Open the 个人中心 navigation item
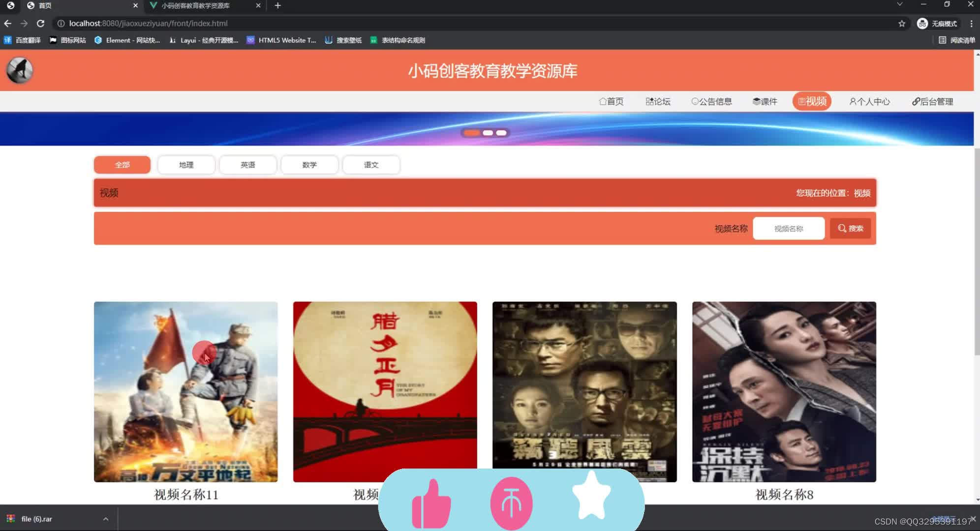 pyautogui.click(x=869, y=101)
